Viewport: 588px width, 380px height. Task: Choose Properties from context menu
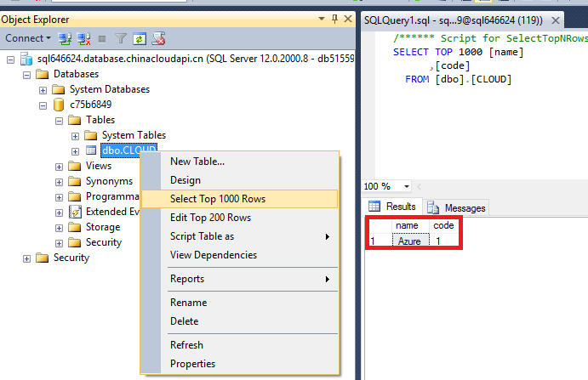point(240,364)
